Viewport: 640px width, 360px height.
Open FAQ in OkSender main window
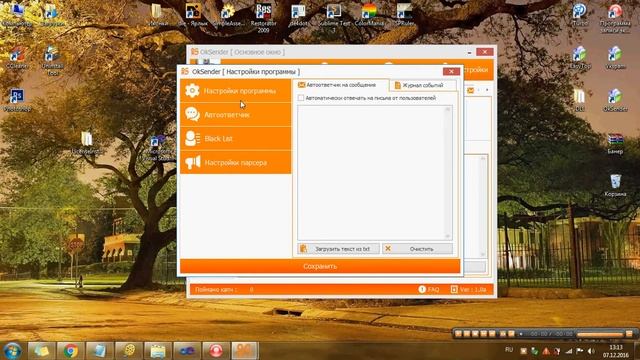[429, 289]
